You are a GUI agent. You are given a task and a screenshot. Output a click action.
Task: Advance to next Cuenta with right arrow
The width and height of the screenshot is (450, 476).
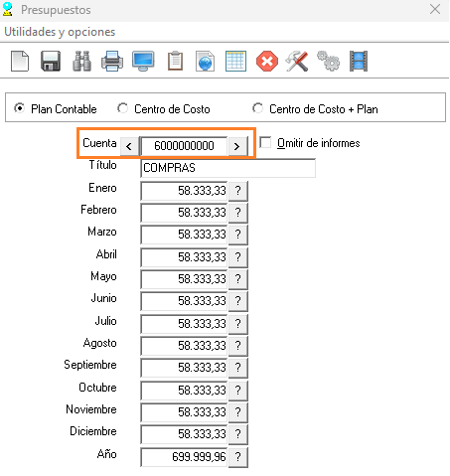237,146
